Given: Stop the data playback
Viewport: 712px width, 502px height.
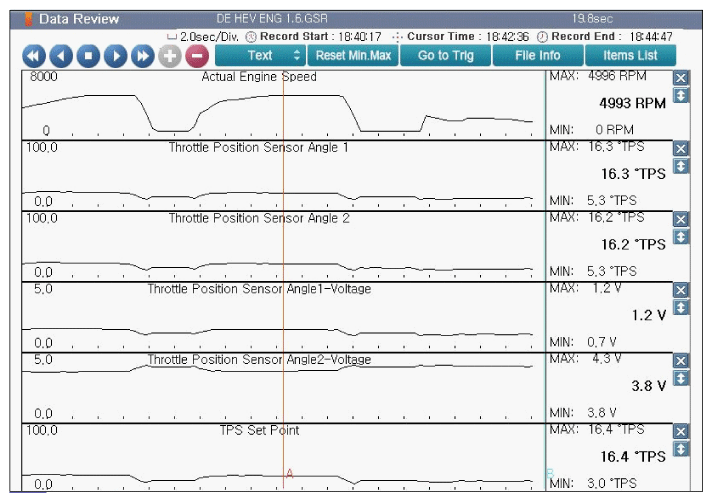Looking at the screenshot, I should tap(89, 56).
